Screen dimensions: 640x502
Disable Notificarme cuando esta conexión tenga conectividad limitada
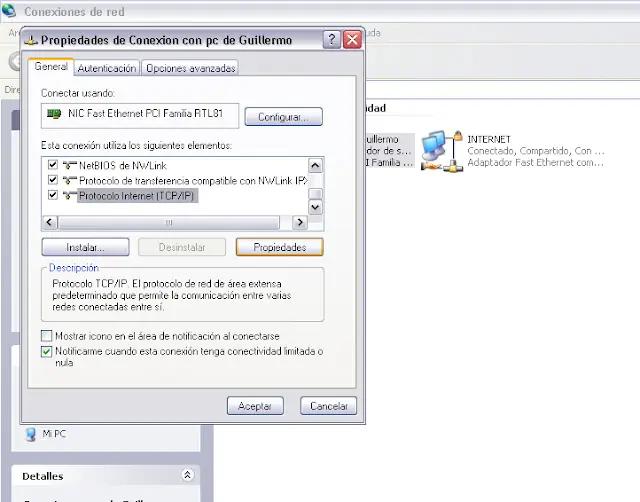[47, 351]
